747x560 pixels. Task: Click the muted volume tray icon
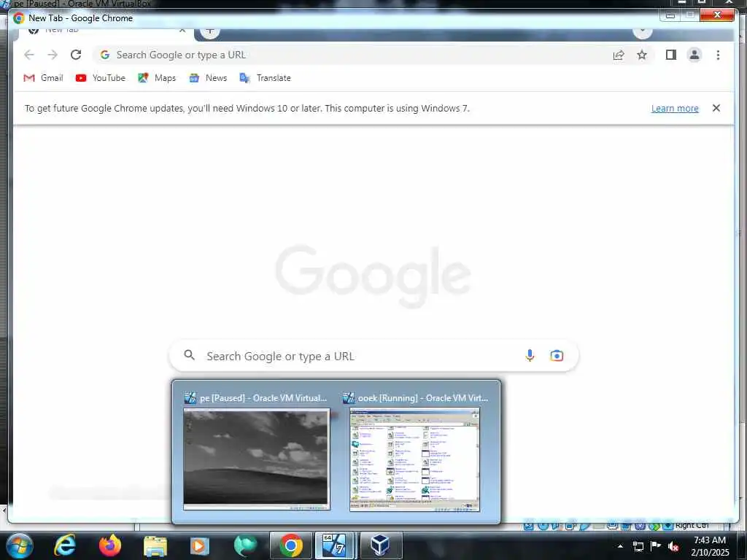pos(673,546)
